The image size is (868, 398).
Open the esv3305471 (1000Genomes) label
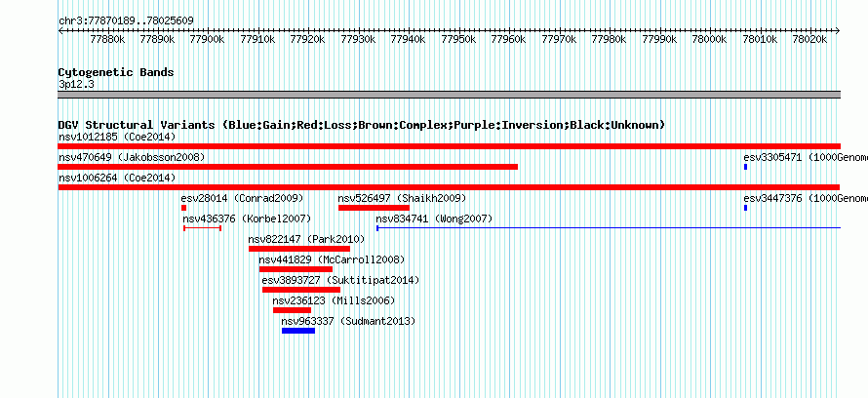[x=806, y=157]
